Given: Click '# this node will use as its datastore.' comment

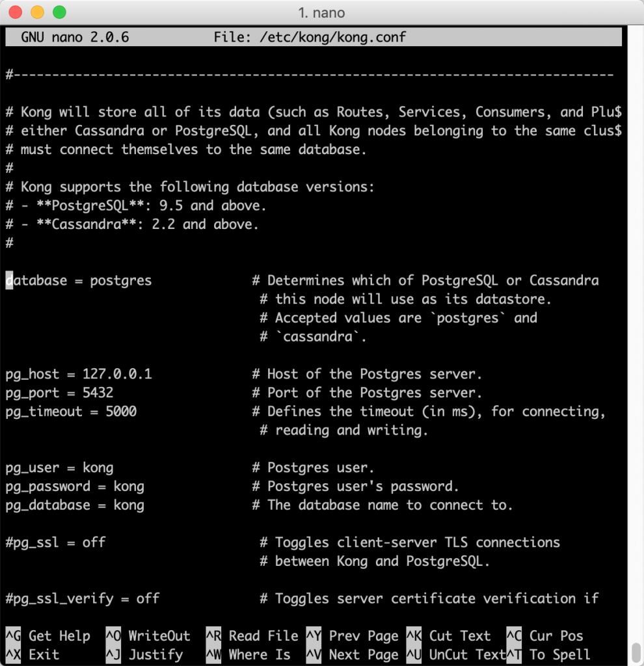Looking at the screenshot, I should [406, 299].
